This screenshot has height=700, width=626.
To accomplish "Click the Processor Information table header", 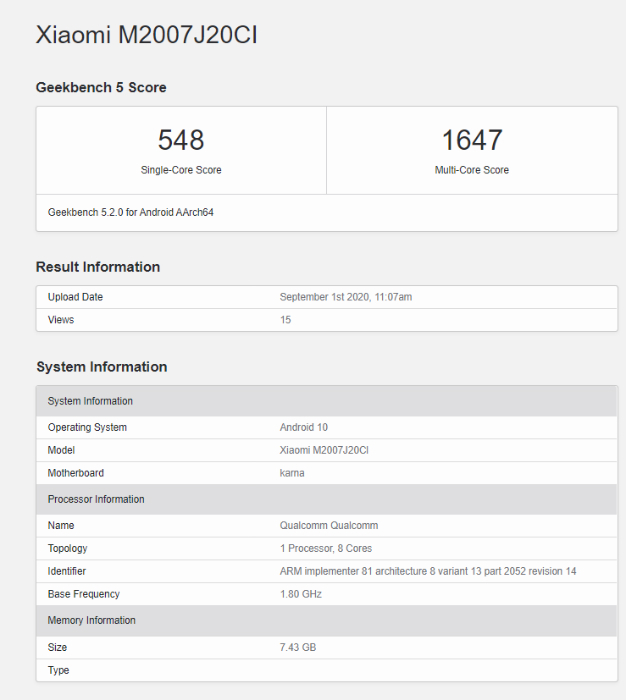I will point(326,499).
